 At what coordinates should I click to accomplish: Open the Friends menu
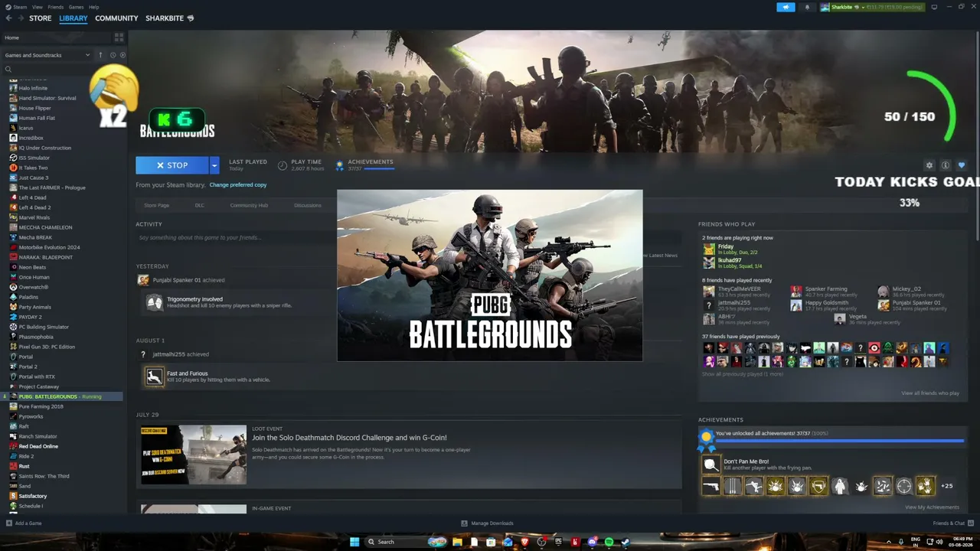point(55,7)
